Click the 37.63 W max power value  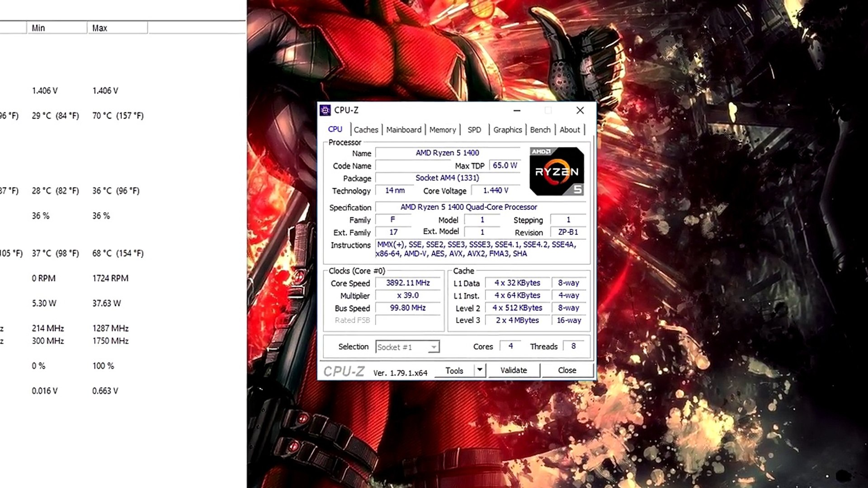[x=107, y=303]
